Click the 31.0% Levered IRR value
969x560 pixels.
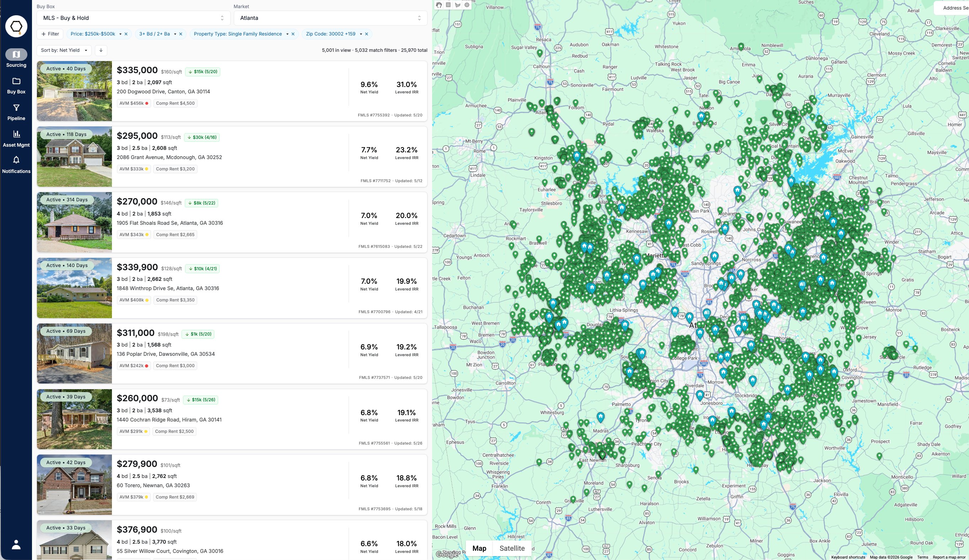(407, 85)
